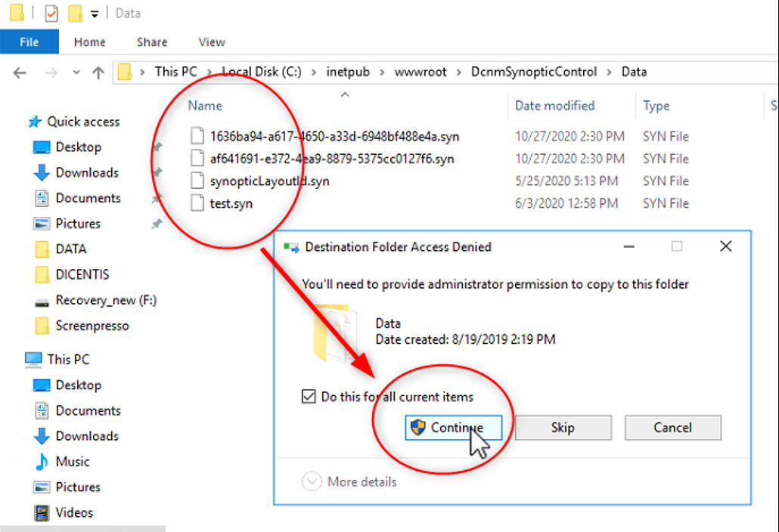Viewport: 779px width, 532px height.
Task: Click the Properties quick access toolbar icon
Action: pos(51,14)
